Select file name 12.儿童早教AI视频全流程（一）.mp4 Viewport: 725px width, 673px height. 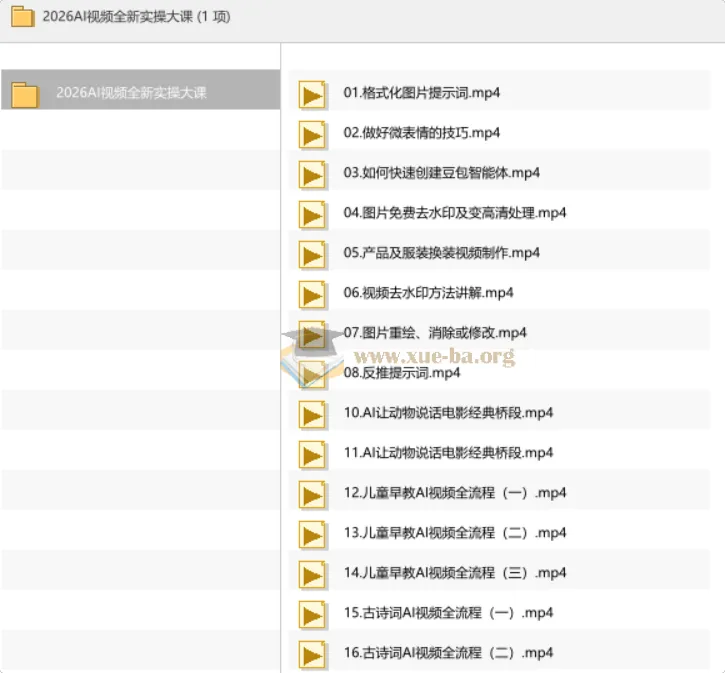coord(455,492)
